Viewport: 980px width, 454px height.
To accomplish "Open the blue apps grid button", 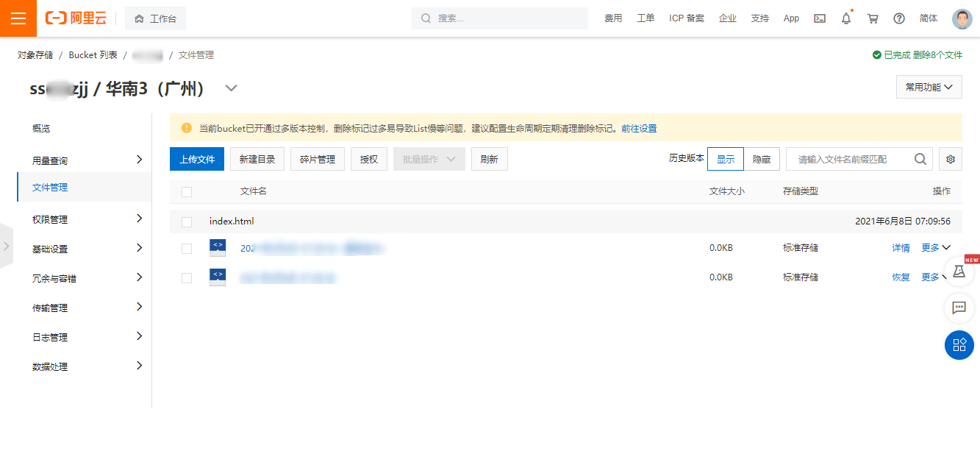I will [959, 345].
